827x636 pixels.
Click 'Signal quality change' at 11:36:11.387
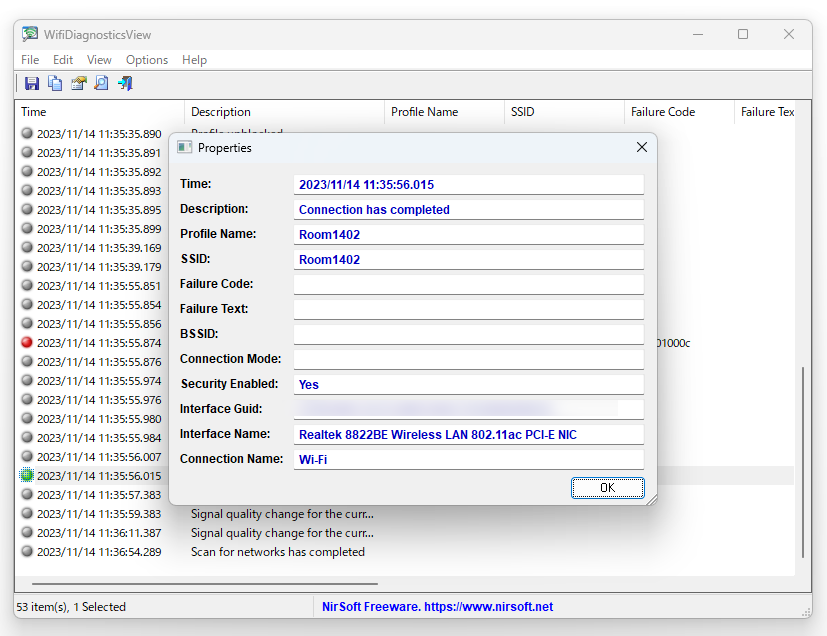point(282,533)
